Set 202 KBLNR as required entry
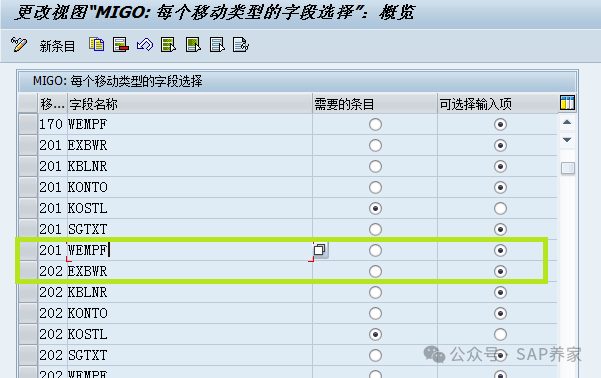Image resolution: width=601 pixels, height=378 pixels. coord(375,292)
